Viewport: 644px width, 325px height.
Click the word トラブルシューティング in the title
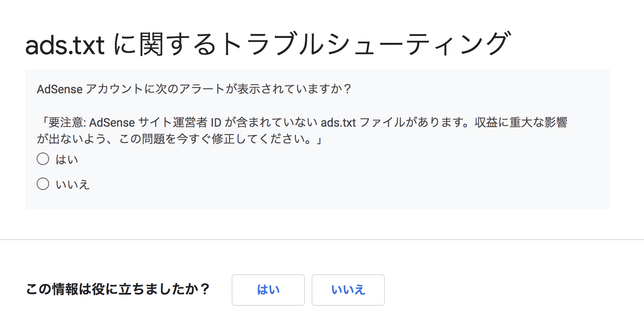click(365, 44)
